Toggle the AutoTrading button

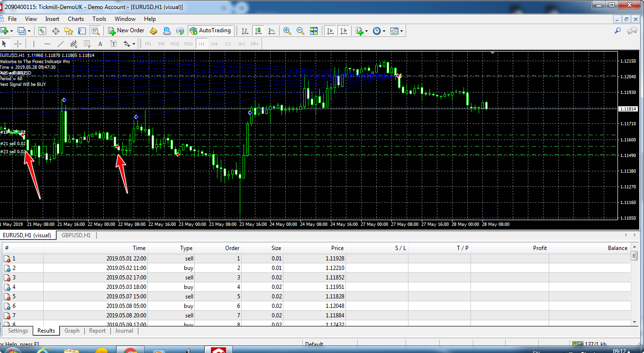tap(210, 31)
